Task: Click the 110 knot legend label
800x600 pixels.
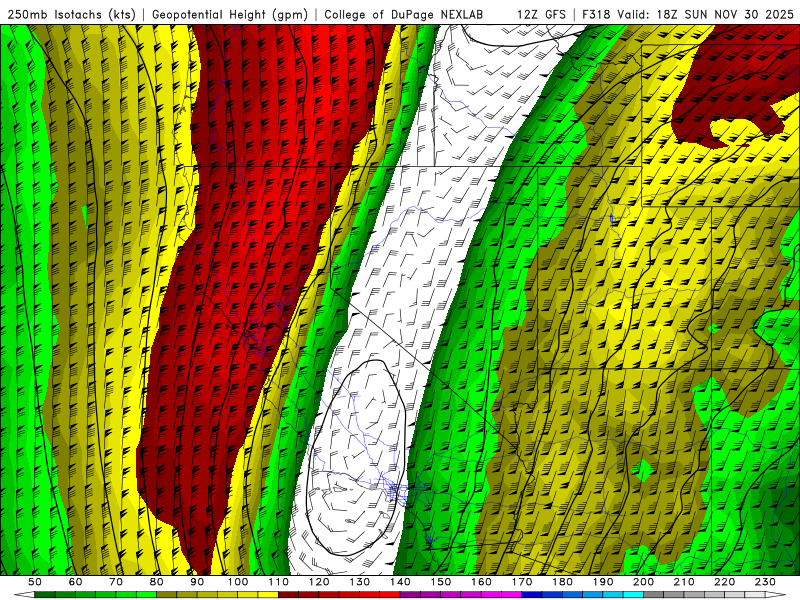Action: pyautogui.click(x=279, y=582)
